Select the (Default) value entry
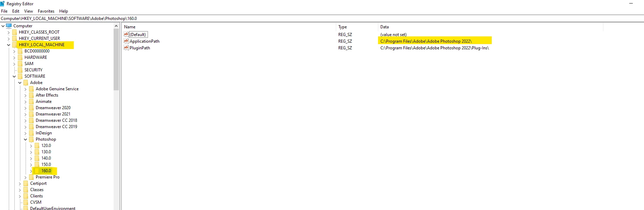 tap(138, 35)
